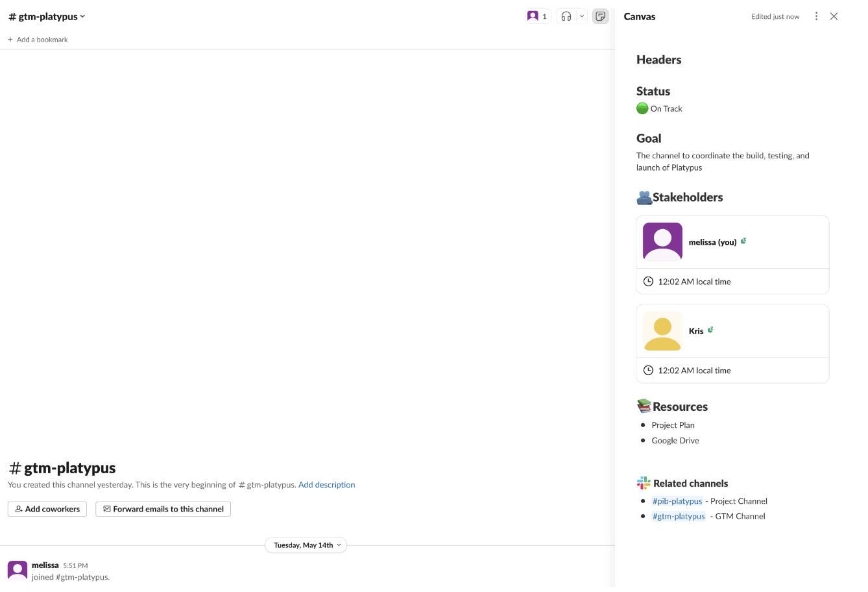Click the Stakeholders people icon heading
868x592 pixels.
click(x=643, y=197)
